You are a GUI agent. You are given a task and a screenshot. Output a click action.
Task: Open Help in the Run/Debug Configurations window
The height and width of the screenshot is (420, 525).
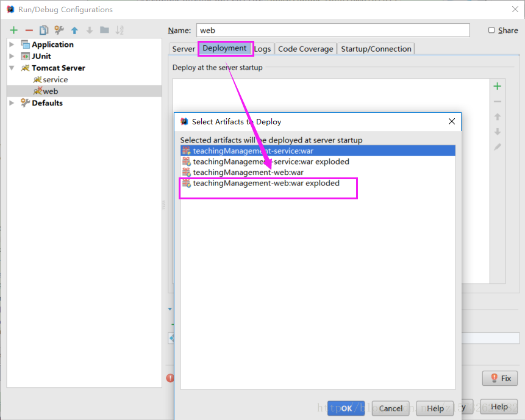[499, 407]
